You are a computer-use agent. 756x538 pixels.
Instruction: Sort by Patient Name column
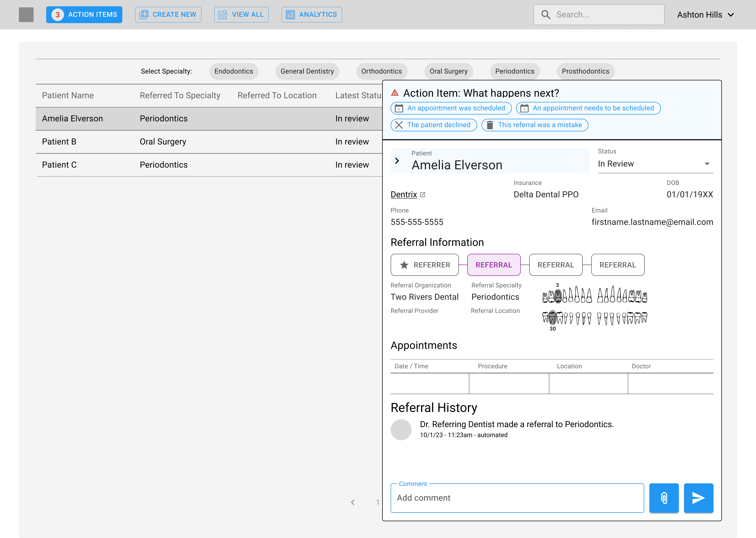(68, 95)
